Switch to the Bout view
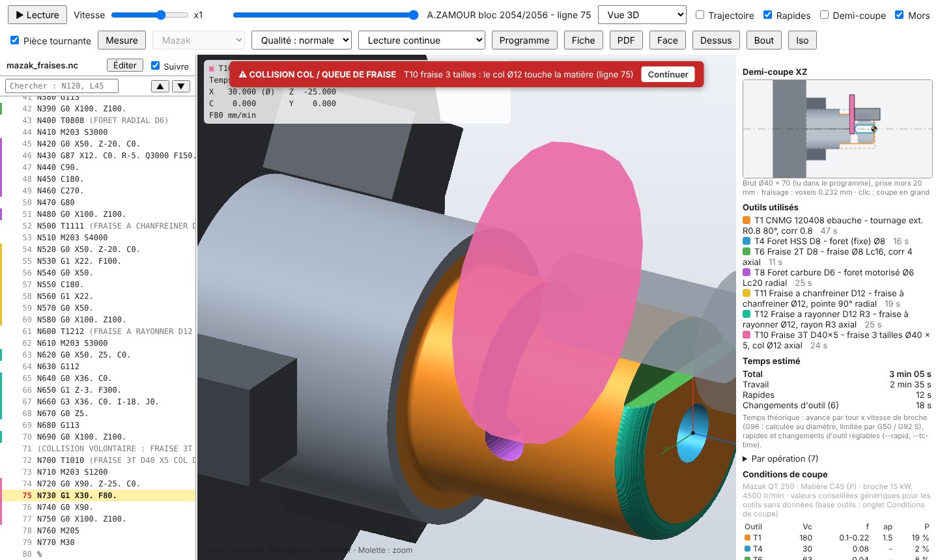 click(x=764, y=40)
